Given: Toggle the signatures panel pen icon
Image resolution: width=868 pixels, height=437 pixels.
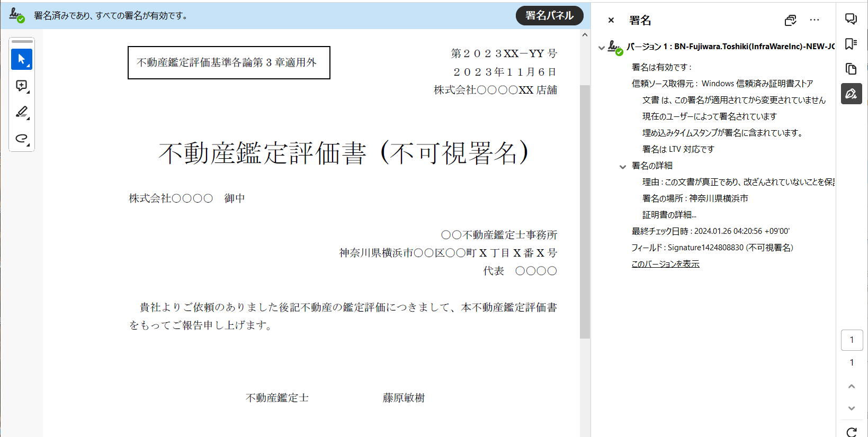Looking at the screenshot, I should click(851, 94).
